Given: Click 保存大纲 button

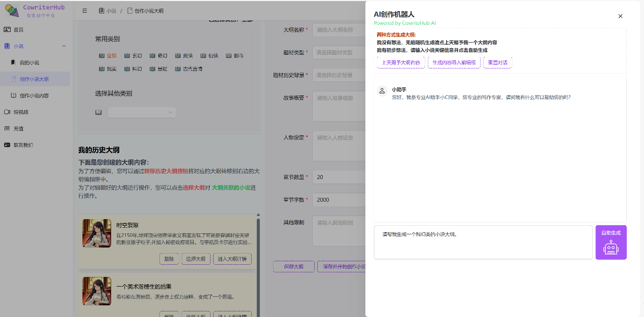Looking at the screenshot, I should pos(293,266).
